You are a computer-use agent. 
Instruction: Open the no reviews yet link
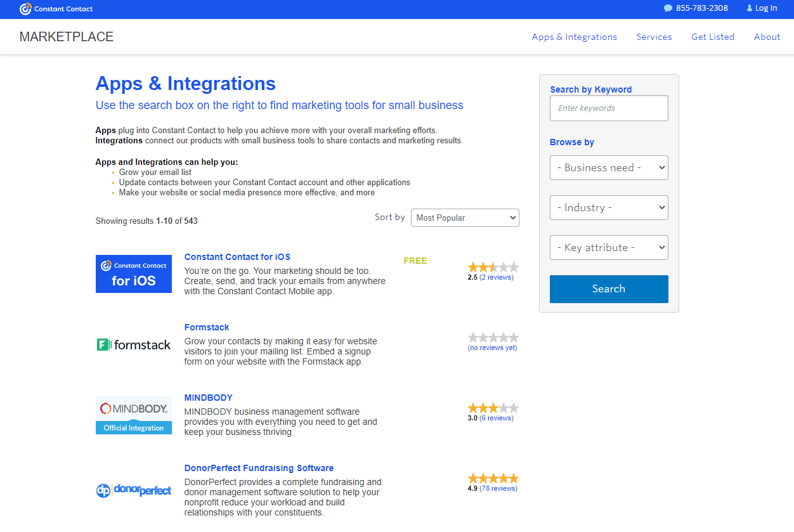pos(492,347)
